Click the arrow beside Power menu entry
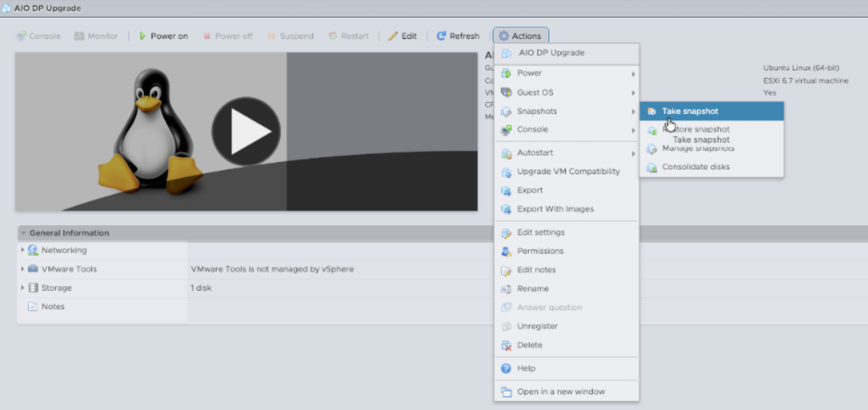Image resolution: width=868 pixels, height=410 pixels. tap(633, 74)
